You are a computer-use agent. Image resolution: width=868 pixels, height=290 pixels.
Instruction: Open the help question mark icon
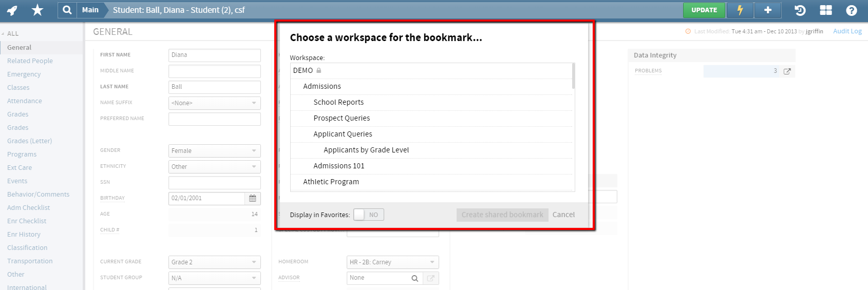(852, 10)
